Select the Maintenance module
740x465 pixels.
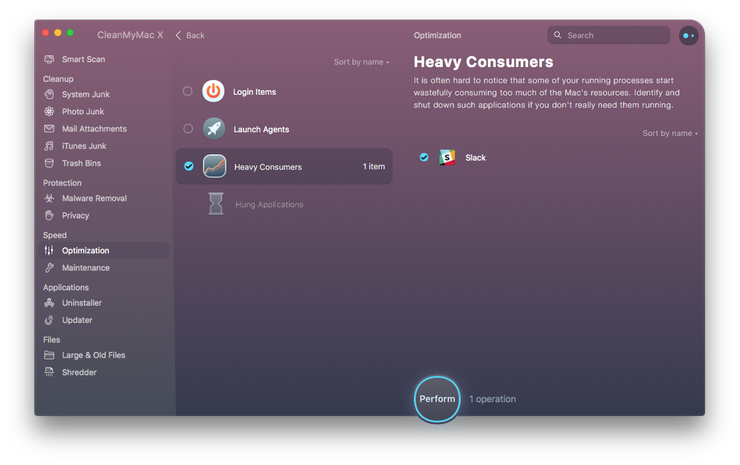86,268
